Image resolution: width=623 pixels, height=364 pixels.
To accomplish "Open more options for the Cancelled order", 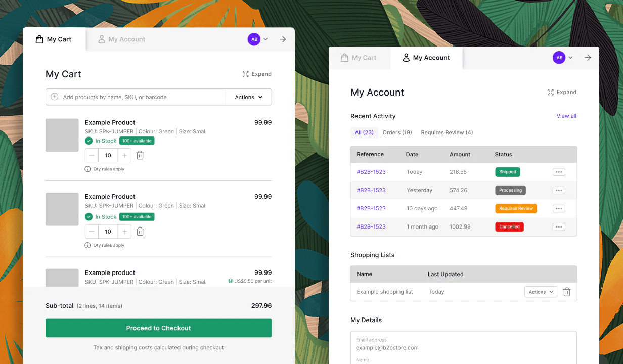I will point(559,227).
